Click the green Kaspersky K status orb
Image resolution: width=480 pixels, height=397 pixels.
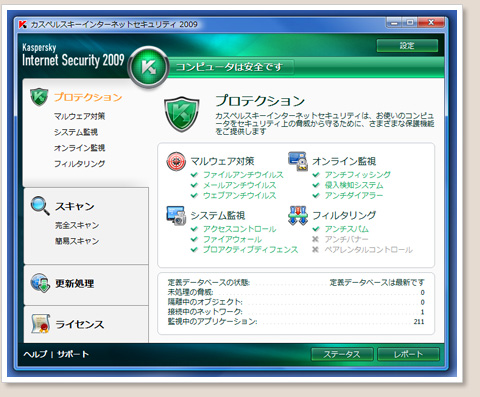pyautogui.click(x=148, y=67)
